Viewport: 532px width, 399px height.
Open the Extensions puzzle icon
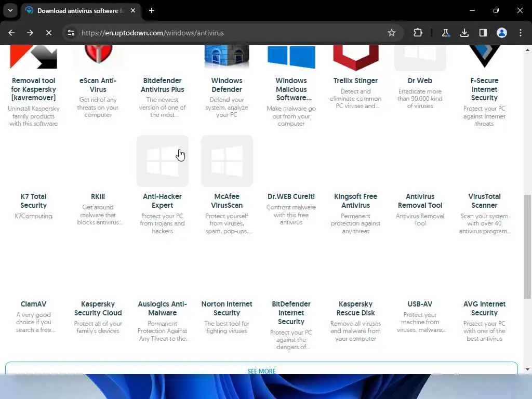click(418, 33)
